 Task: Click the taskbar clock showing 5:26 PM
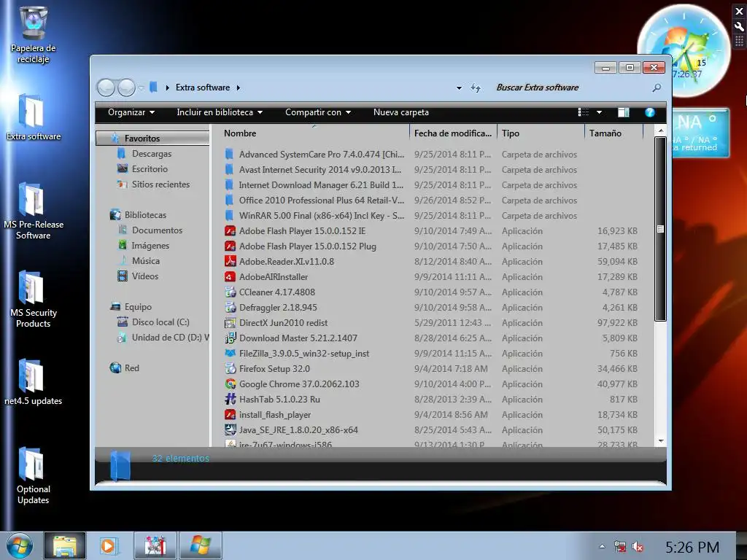click(x=692, y=547)
